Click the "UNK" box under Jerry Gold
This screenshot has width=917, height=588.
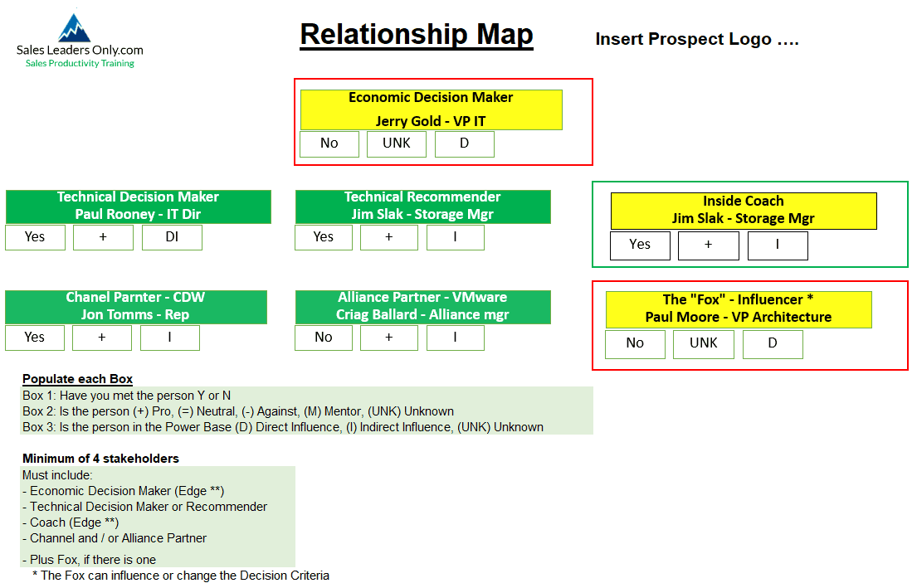pyautogui.click(x=397, y=143)
